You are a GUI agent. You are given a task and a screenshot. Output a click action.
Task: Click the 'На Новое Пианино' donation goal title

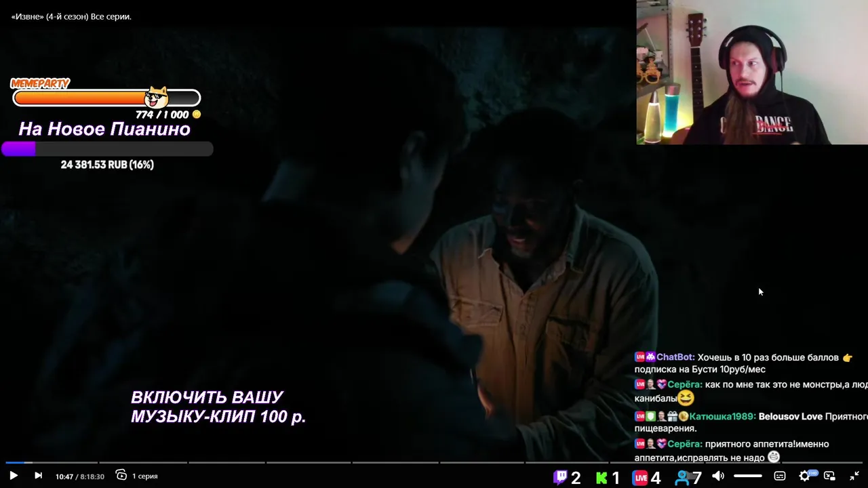[x=104, y=129]
